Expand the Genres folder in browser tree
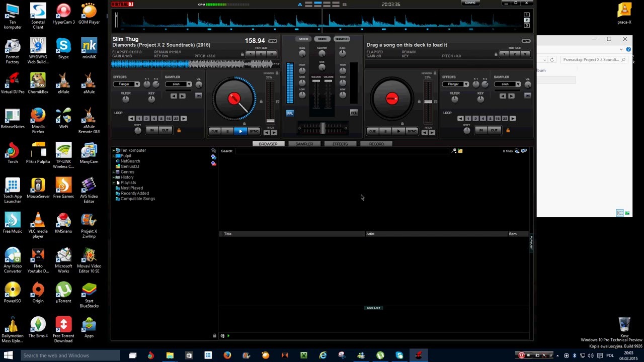This screenshot has width=644, height=362. coord(114,172)
